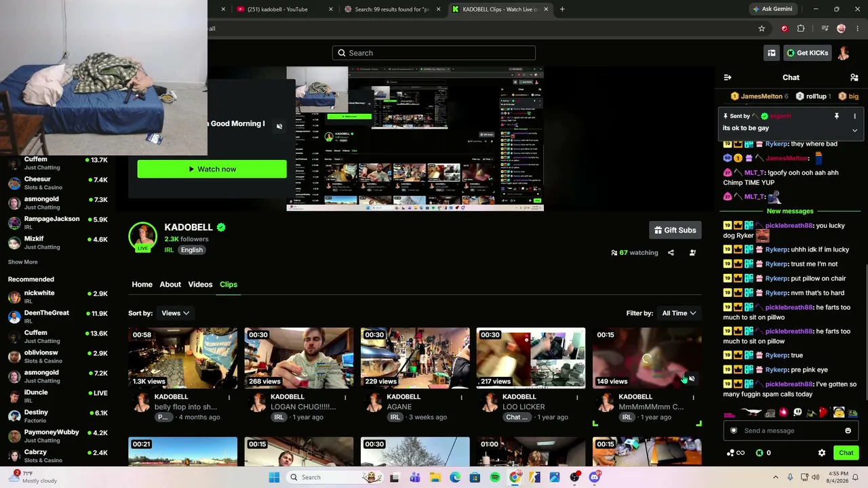This screenshot has height=488, width=868.
Task: Click the Get KICKs button
Action: (807, 53)
